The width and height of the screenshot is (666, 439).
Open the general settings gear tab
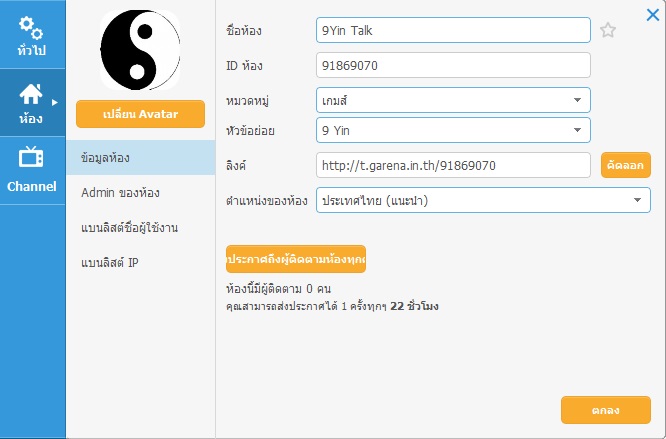pyautogui.click(x=32, y=36)
